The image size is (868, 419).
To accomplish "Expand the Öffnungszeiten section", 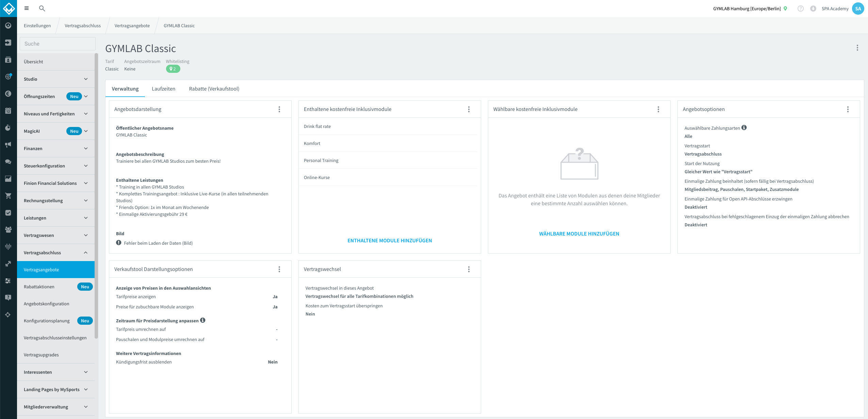I will (x=56, y=96).
